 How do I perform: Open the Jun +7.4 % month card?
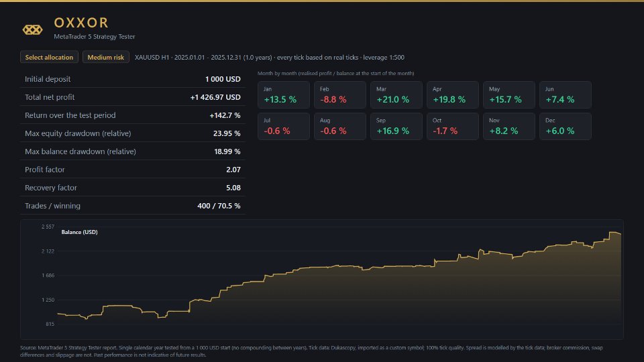(x=565, y=95)
